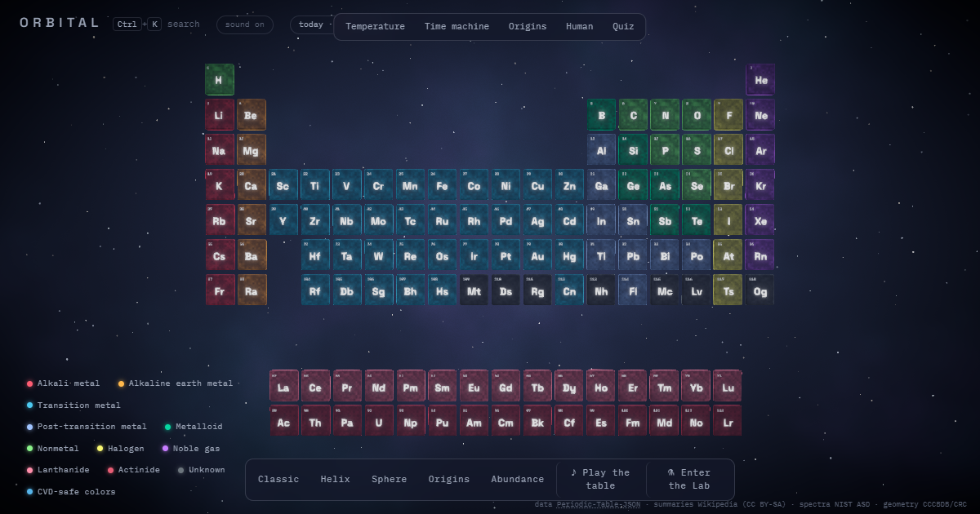Open the Time machine mode

457,26
